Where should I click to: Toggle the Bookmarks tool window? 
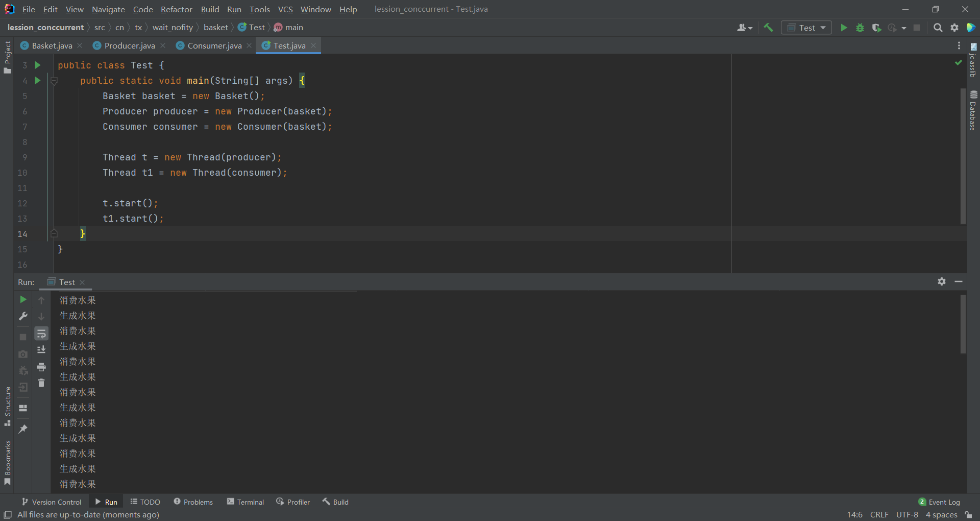click(x=7, y=463)
